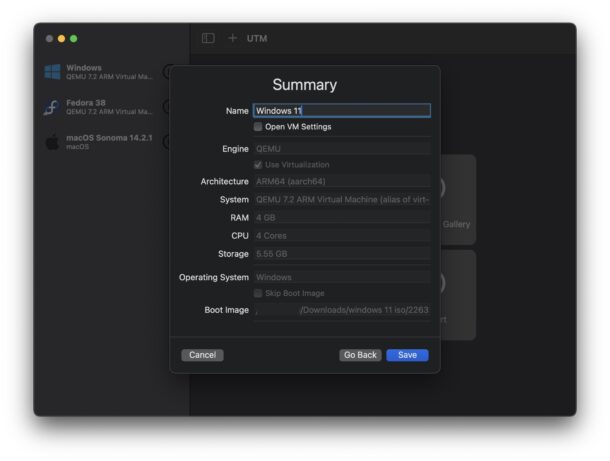Click the plus icon to add VM
Screen dimensions: 610x461
coord(233,38)
